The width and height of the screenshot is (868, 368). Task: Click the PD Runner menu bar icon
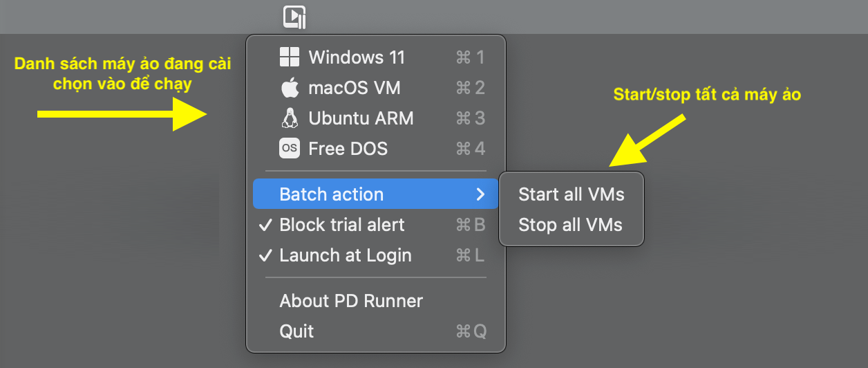coord(294,17)
